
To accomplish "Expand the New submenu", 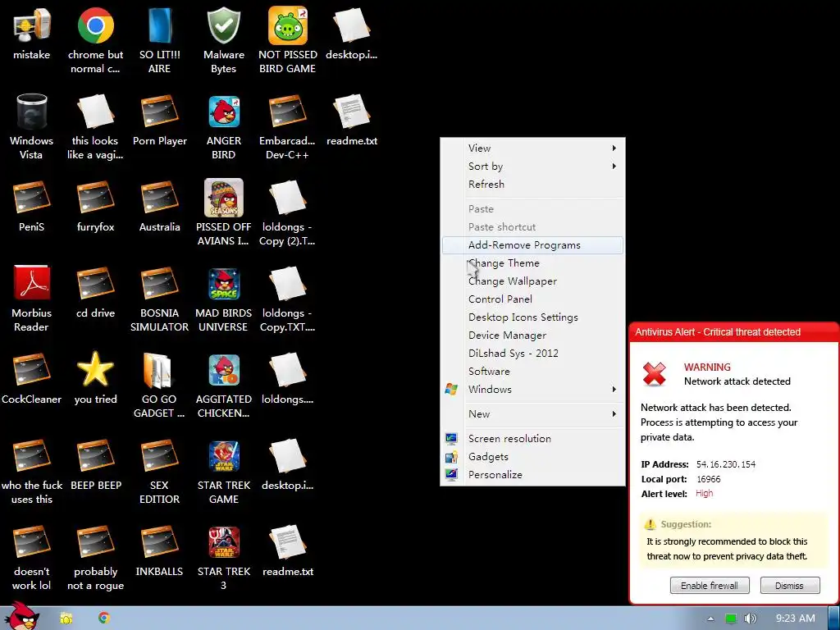I will [532, 413].
